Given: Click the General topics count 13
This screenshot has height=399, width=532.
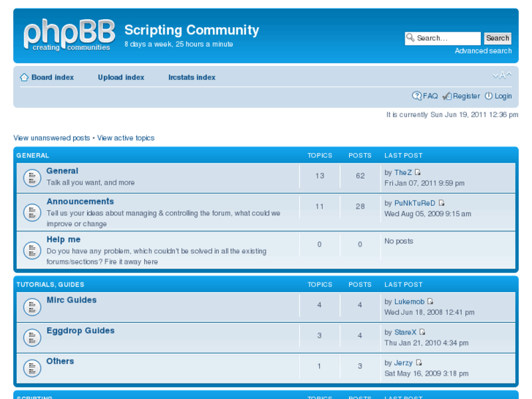Looking at the screenshot, I should point(320,176).
